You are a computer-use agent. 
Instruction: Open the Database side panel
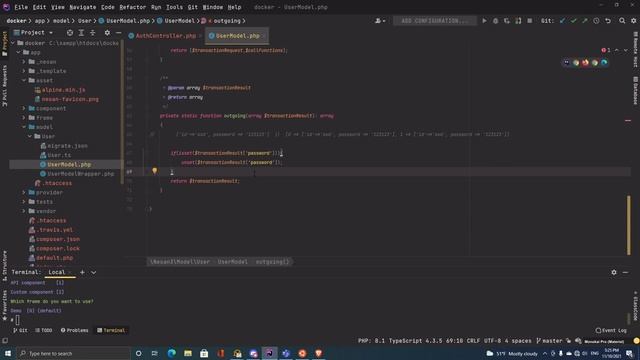click(x=636, y=91)
